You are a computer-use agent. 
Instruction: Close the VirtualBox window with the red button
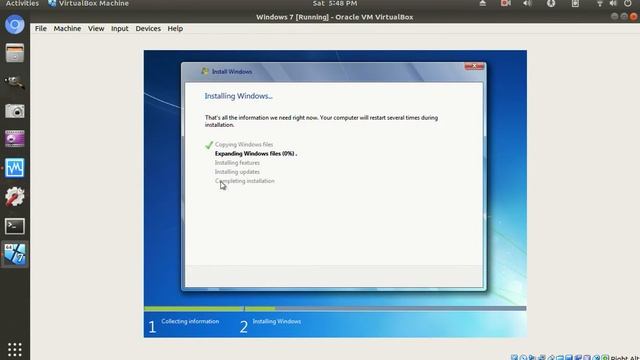[633, 17]
